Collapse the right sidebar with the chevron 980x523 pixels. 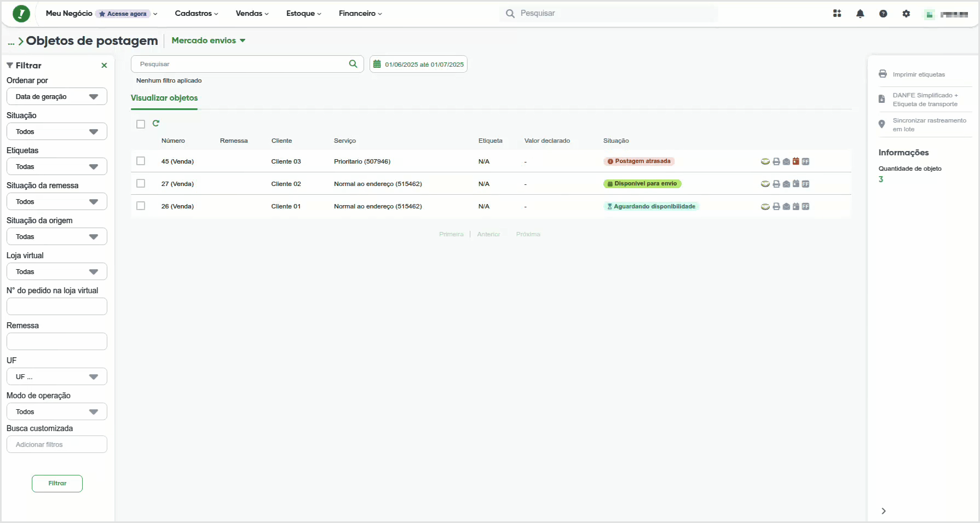883,511
